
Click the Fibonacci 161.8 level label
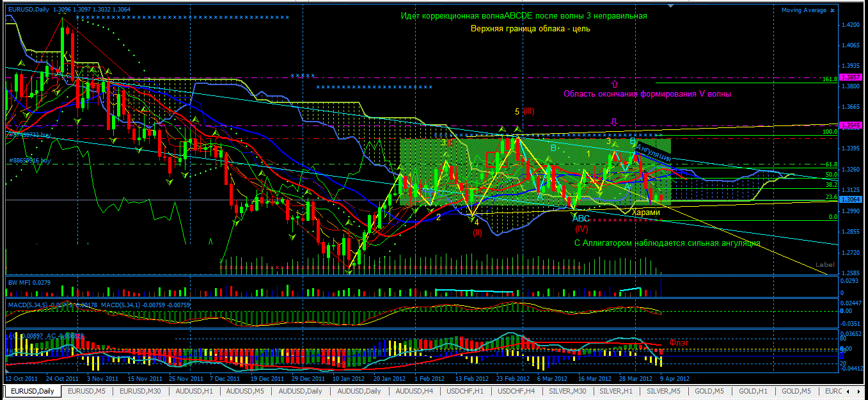tap(830, 79)
